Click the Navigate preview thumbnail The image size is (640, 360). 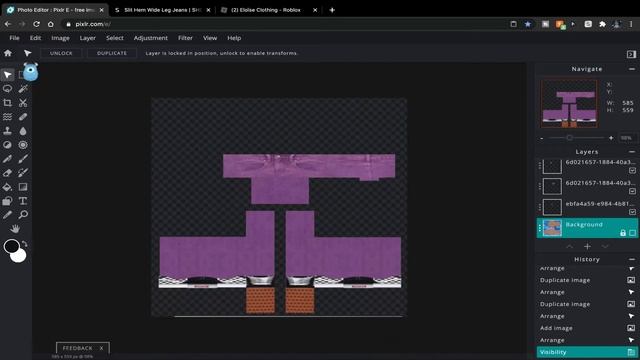[569, 104]
